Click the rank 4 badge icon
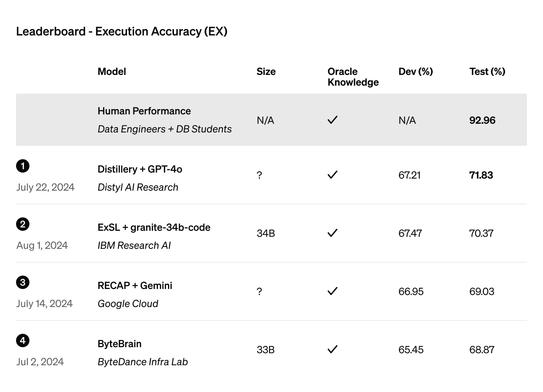This screenshot has width=543, height=392. pyautogui.click(x=23, y=340)
